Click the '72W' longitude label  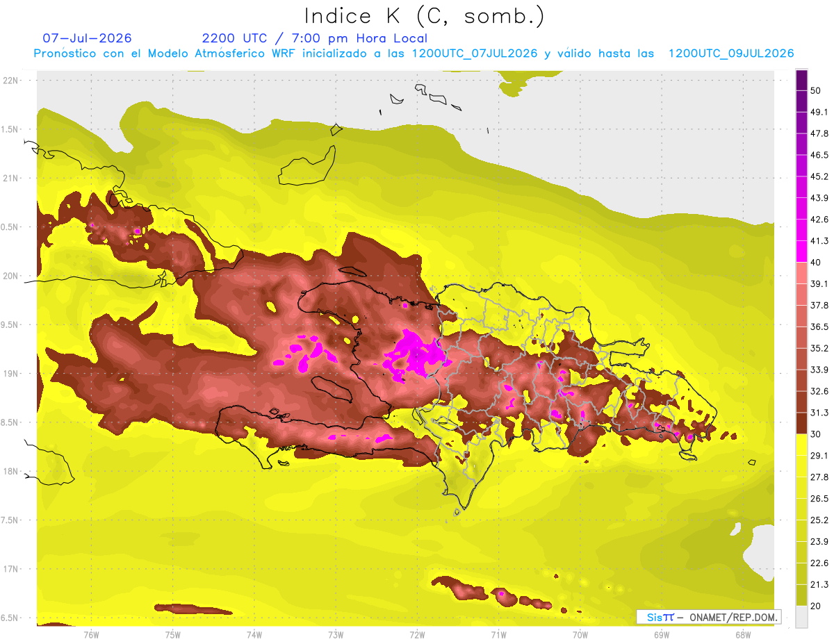417,635
